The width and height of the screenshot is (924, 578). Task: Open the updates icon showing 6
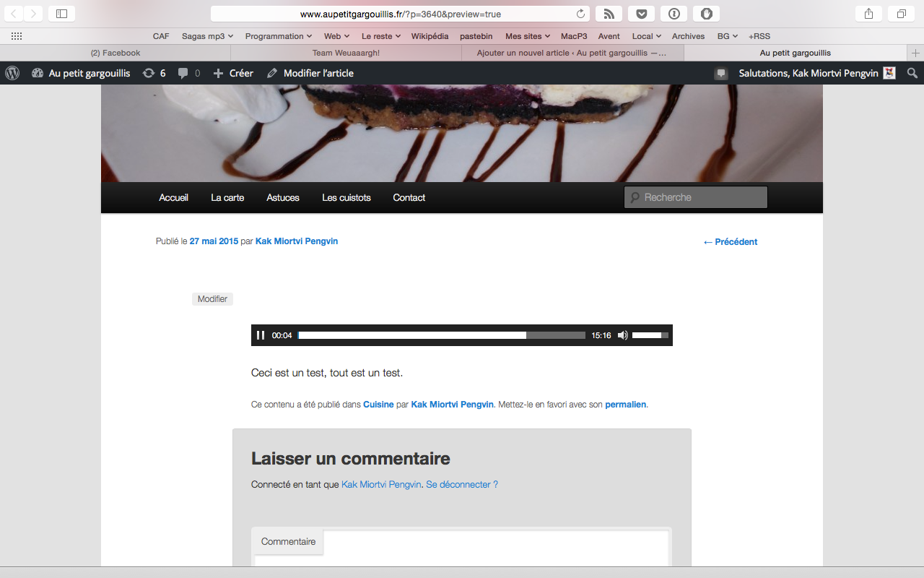pyautogui.click(x=154, y=73)
